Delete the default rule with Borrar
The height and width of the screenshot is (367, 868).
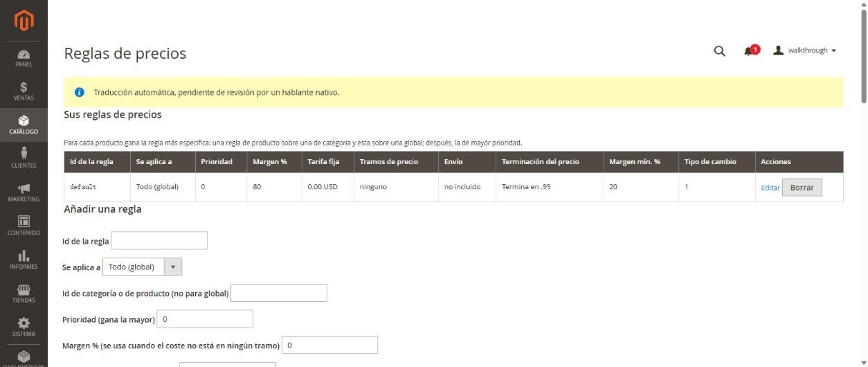[x=802, y=188]
